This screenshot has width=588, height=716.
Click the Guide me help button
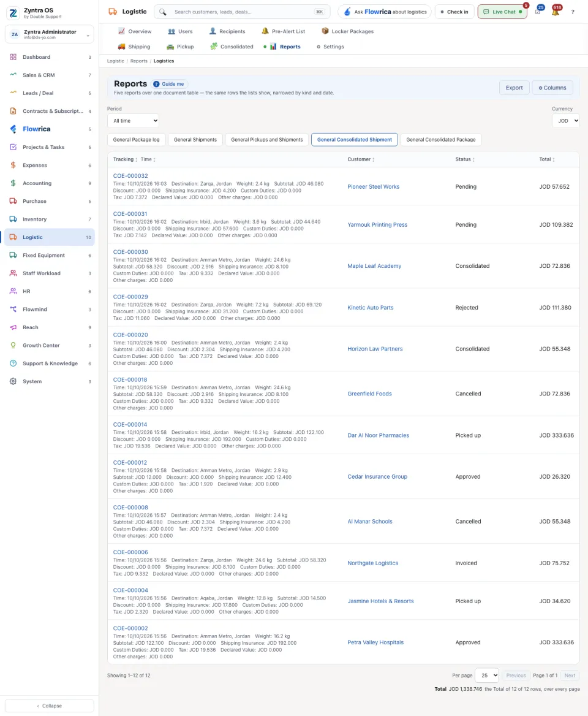pos(169,84)
